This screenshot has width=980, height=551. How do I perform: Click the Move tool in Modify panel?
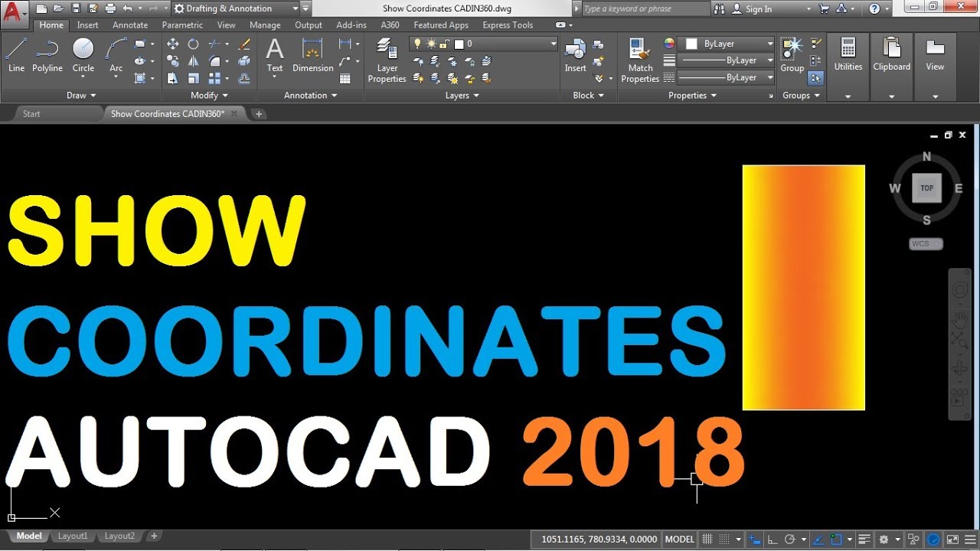point(173,44)
